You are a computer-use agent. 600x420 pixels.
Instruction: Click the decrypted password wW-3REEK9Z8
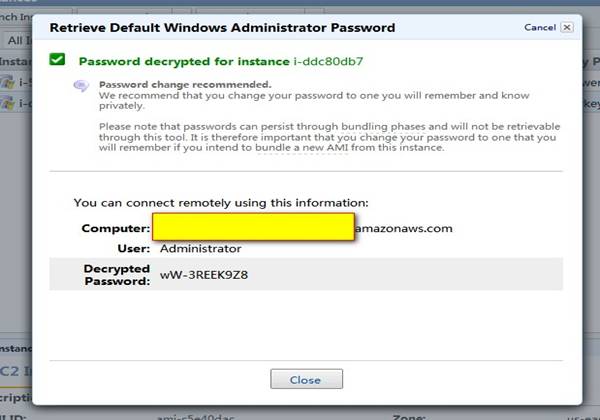204,273
